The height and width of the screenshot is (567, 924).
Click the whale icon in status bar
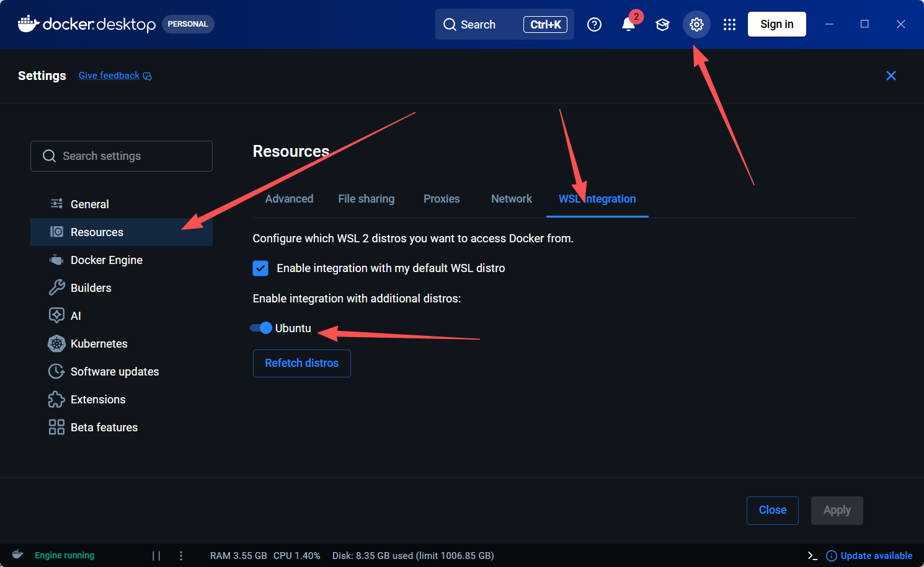coord(18,555)
